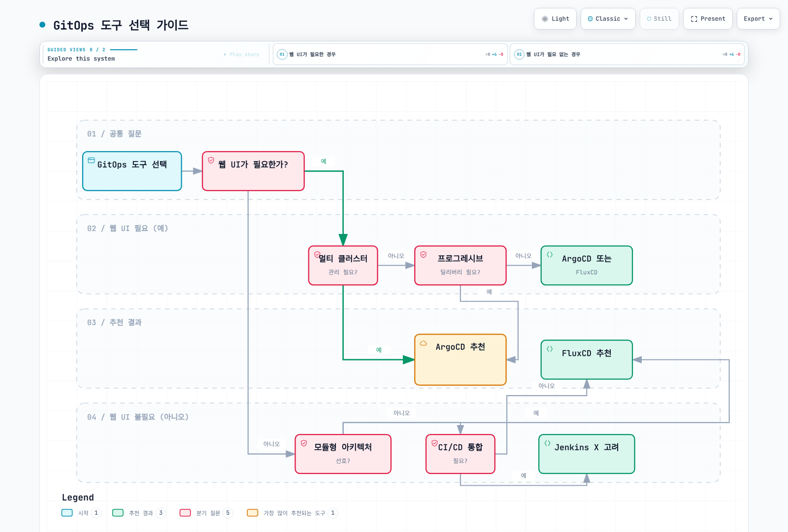Screen dimensions: 788x532
Task: Click the code icon in Jenkins X 고려 node
Action: pyautogui.click(x=547, y=443)
